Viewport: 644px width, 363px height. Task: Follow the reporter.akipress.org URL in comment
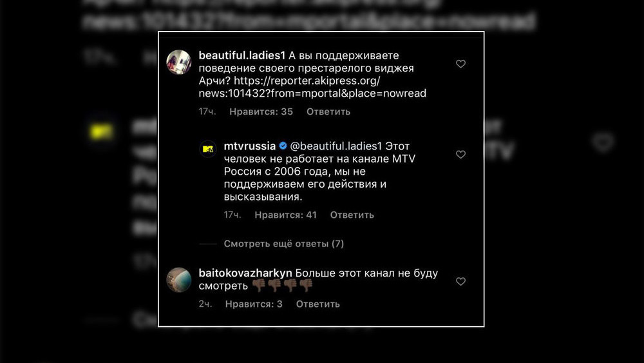(312, 87)
